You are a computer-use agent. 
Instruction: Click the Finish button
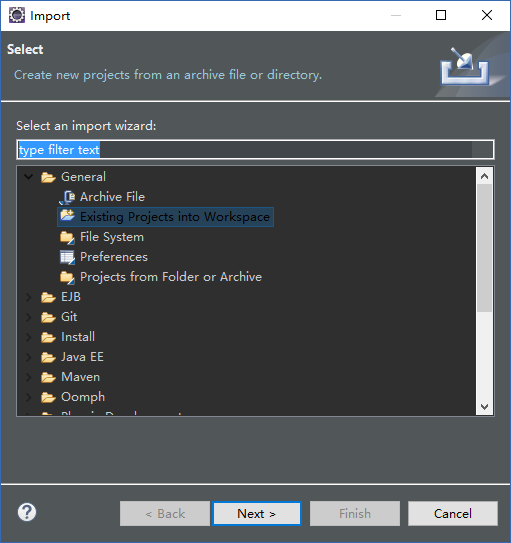[x=355, y=514]
